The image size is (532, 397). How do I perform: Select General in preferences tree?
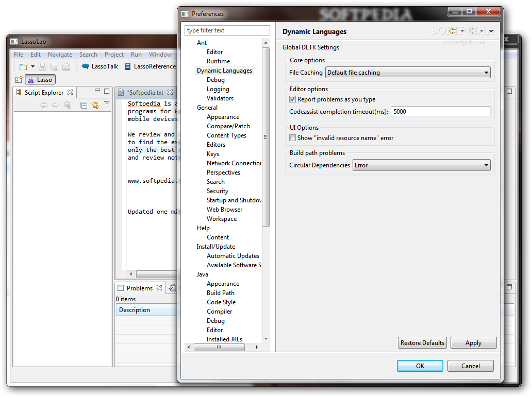[207, 108]
